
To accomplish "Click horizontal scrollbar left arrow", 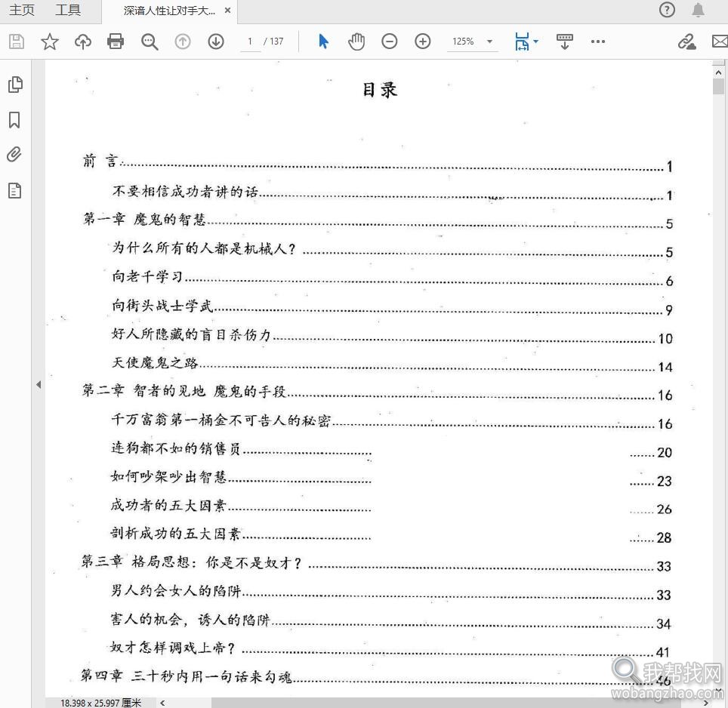I will tap(162, 703).
